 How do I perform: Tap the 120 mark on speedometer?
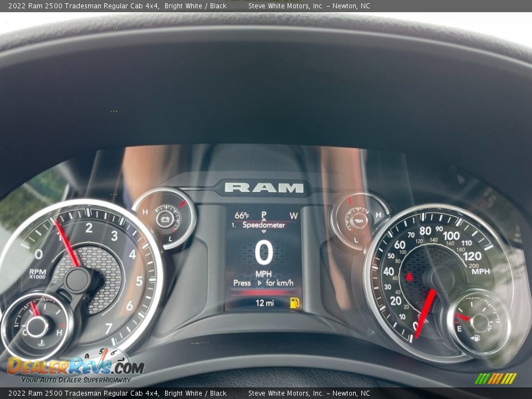(x=472, y=256)
